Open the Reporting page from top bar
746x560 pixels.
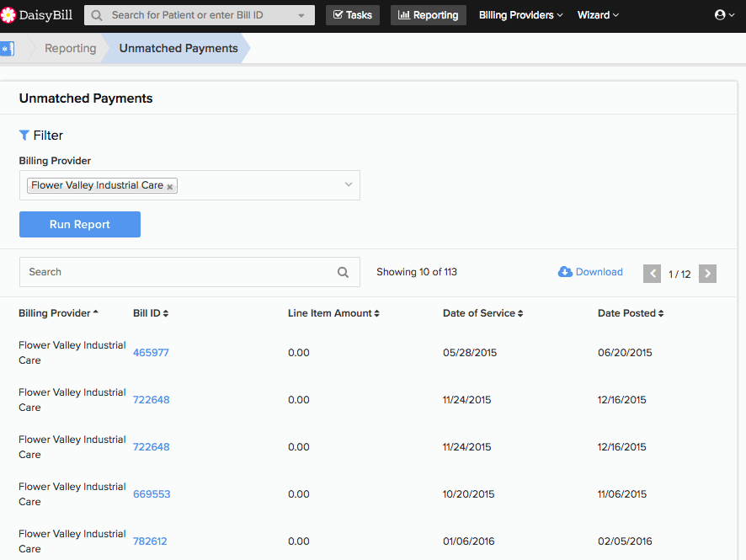tap(429, 15)
